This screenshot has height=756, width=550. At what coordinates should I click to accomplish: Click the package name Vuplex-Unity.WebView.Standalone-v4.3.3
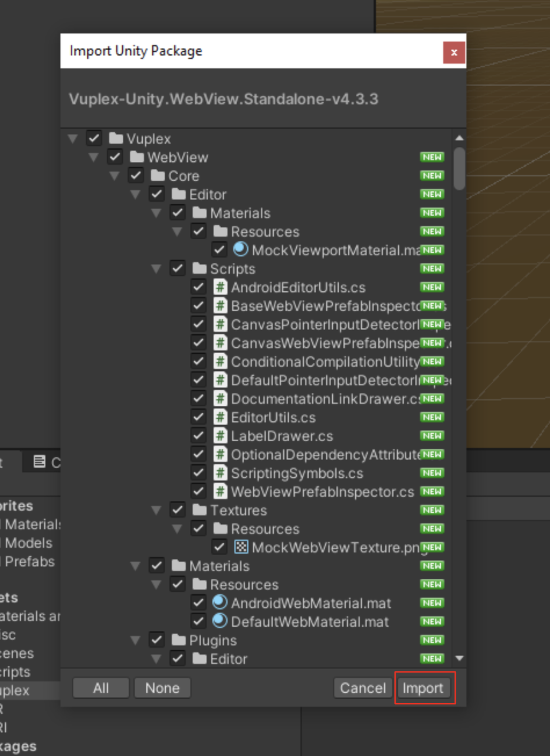coord(224,99)
